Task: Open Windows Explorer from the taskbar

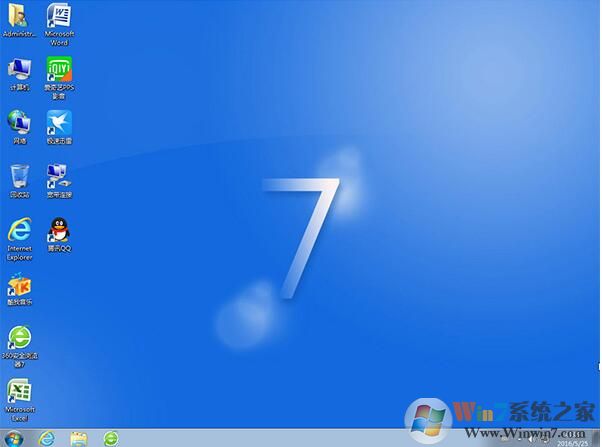Action: 79,439
